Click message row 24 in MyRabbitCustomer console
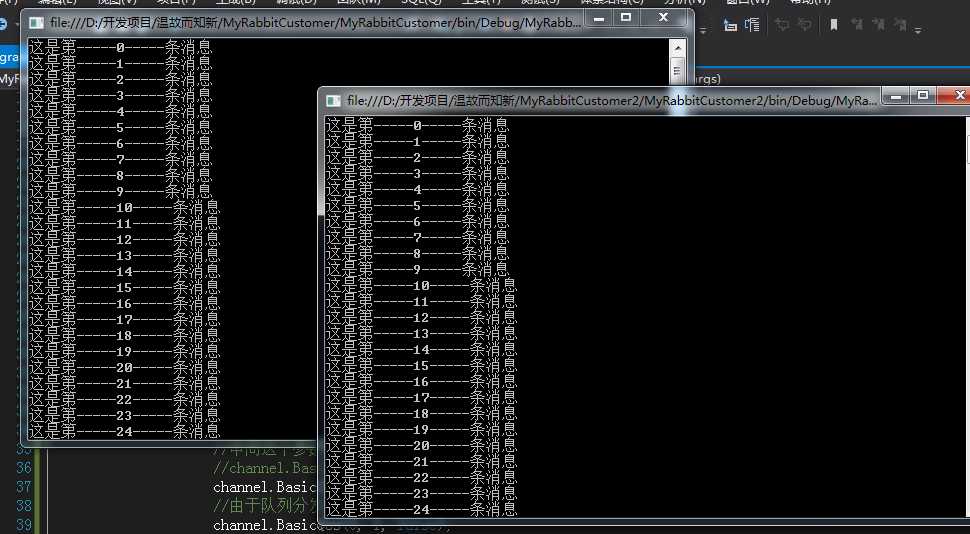The image size is (970, 534). coord(124,431)
